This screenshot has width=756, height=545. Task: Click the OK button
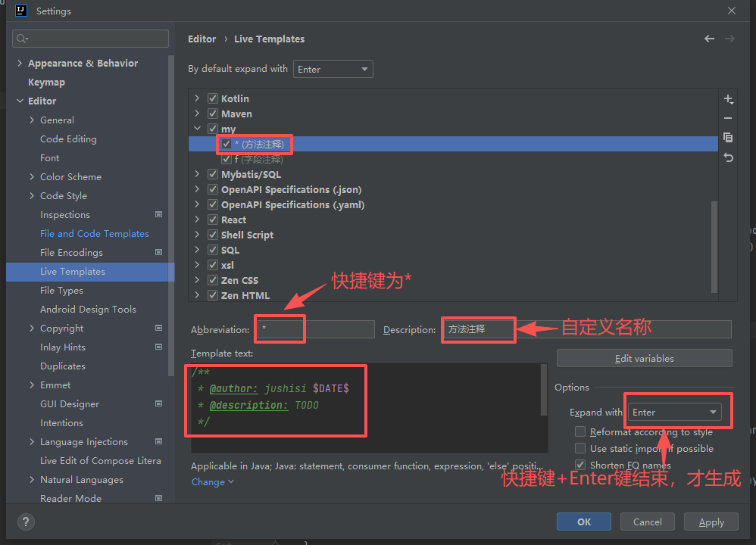tap(584, 522)
